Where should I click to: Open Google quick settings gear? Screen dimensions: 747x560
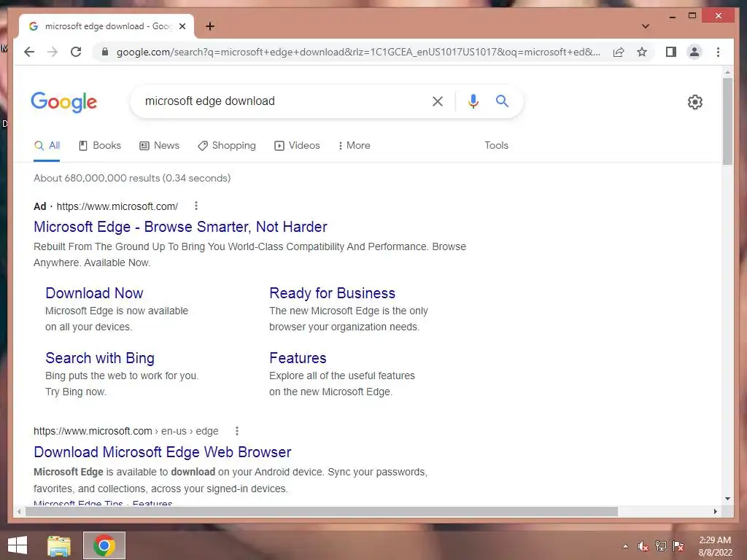pyautogui.click(x=695, y=102)
